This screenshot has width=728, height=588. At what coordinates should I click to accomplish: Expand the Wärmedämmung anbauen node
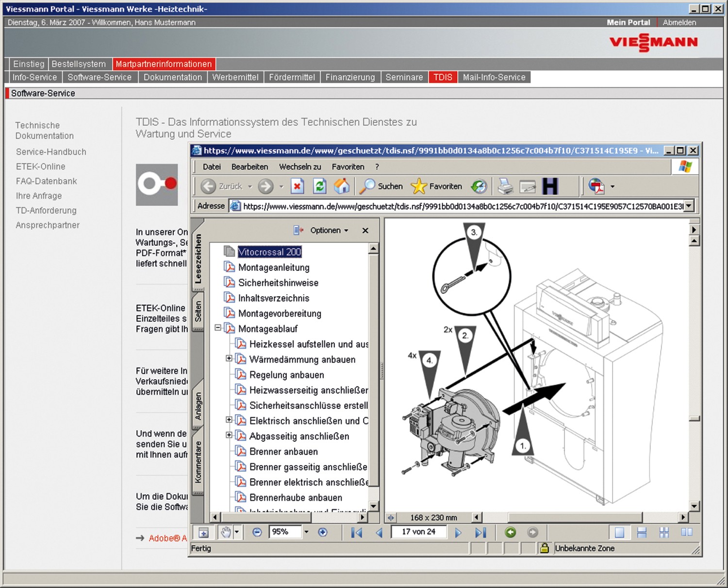click(229, 358)
